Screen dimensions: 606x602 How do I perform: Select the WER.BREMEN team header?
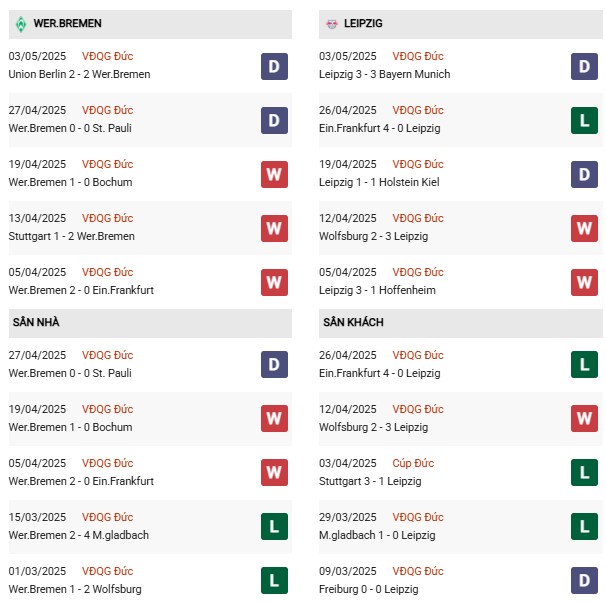[150, 24]
